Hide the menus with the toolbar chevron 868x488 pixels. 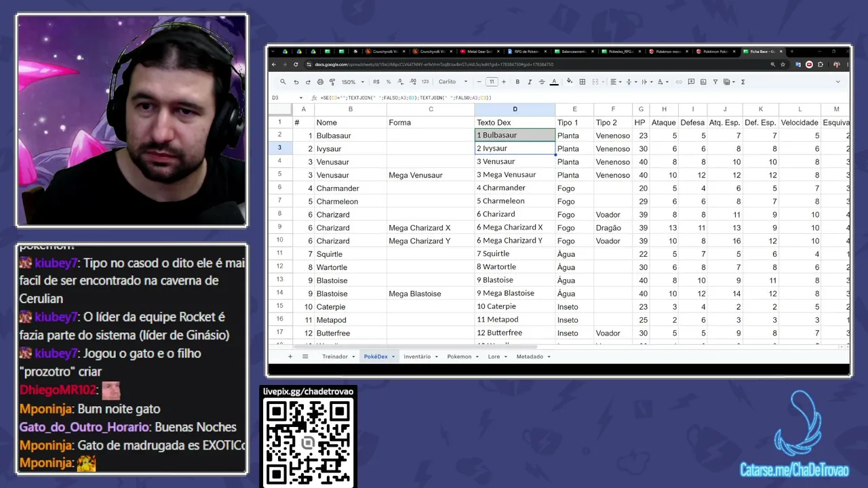(x=837, y=82)
